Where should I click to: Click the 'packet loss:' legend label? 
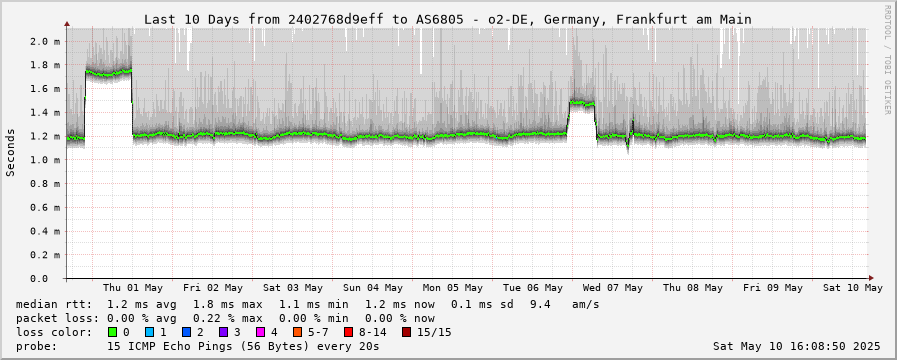pos(57,318)
